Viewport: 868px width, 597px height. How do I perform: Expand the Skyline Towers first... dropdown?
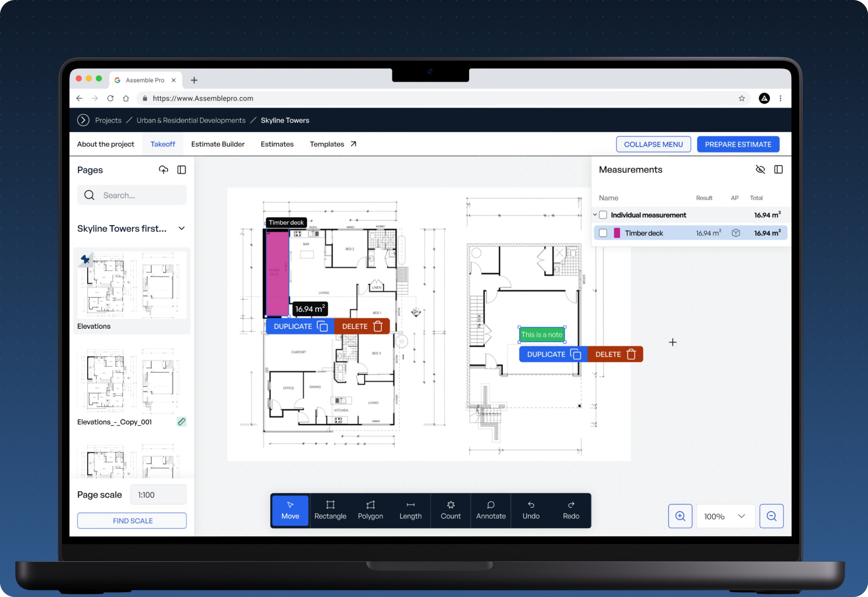tap(182, 229)
